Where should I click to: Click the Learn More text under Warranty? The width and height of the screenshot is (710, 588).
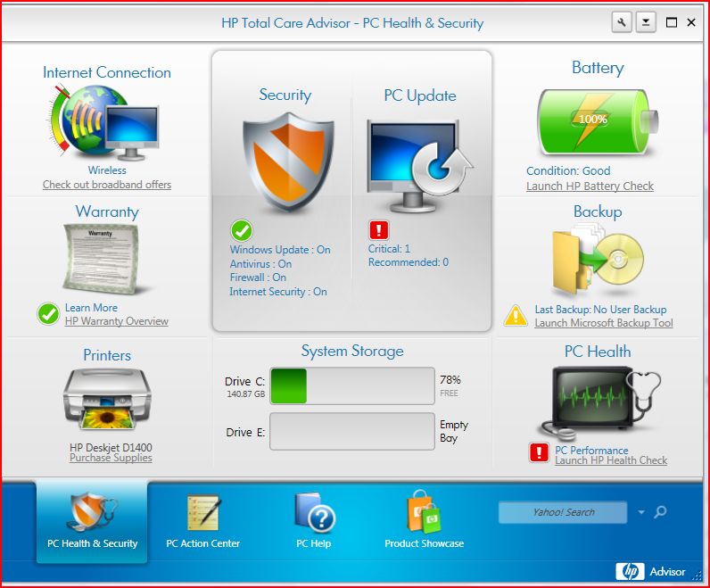(x=91, y=308)
